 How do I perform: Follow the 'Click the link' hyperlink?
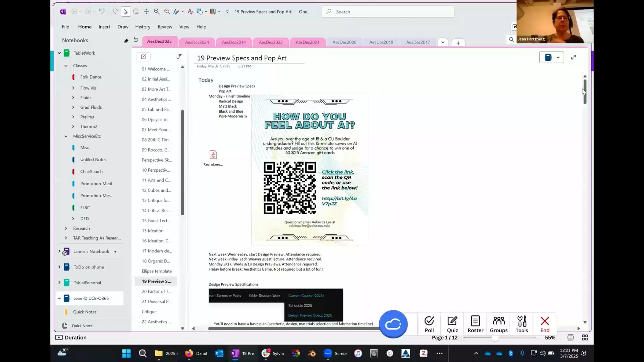(x=338, y=172)
